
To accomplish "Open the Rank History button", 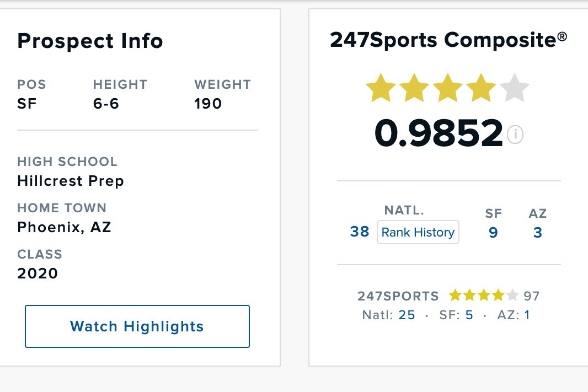I will click(x=418, y=232).
